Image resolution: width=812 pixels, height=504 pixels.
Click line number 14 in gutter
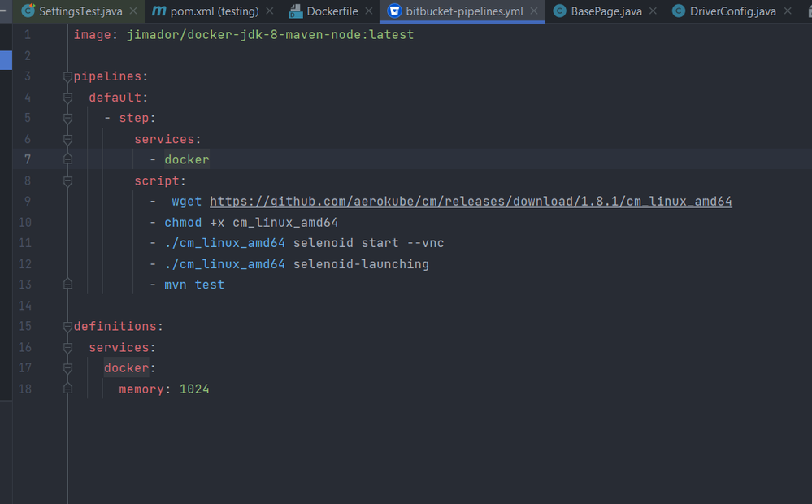(x=25, y=306)
